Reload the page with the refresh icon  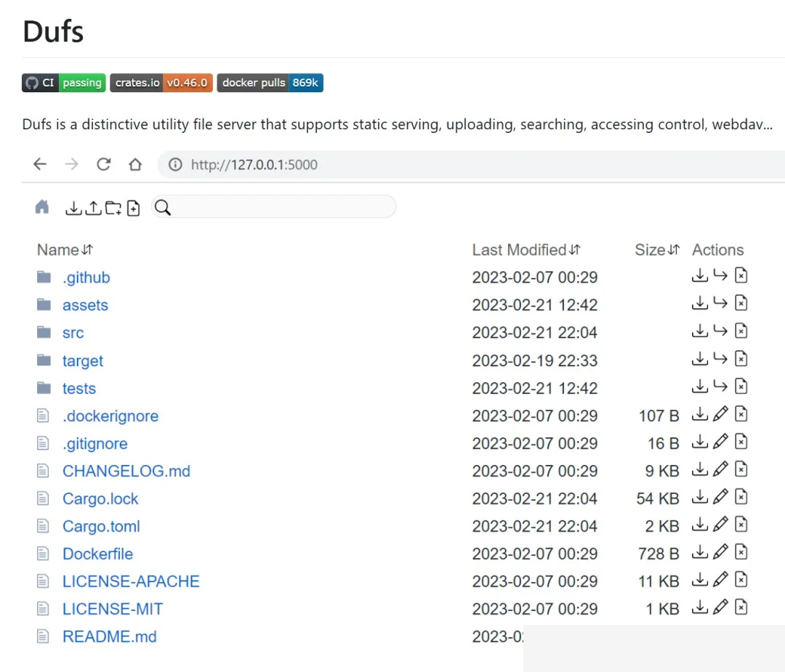104,164
